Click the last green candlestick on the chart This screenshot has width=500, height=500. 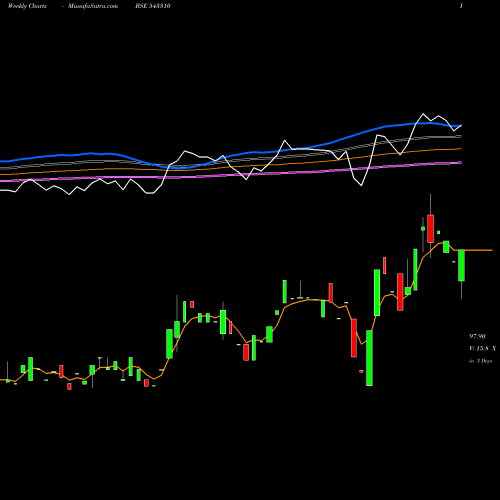coord(461,265)
